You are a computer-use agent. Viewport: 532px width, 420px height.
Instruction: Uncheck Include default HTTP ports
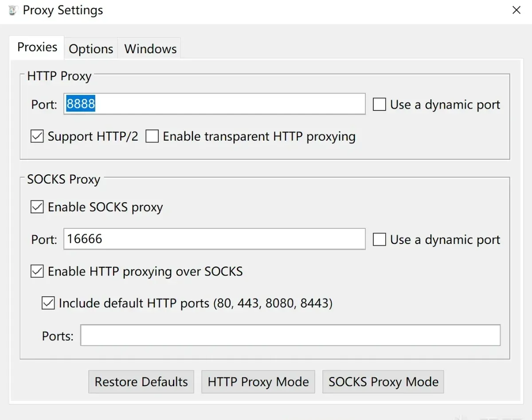click(x=48, y=303)
